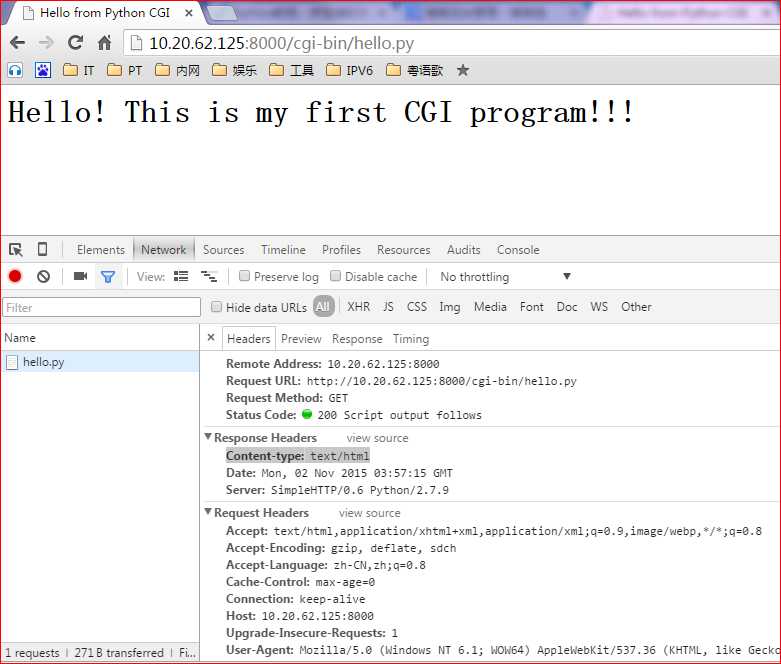Open the Response details tab

point(357,339)
